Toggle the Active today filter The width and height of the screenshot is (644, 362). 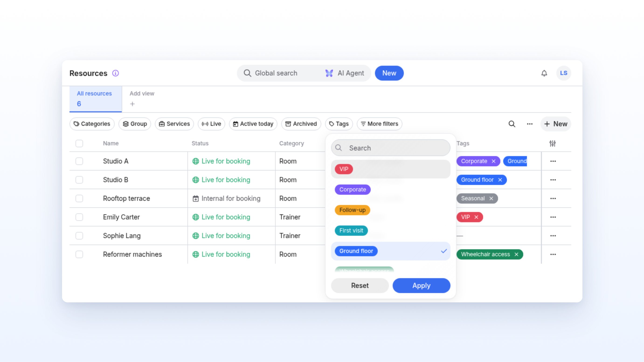253,124
